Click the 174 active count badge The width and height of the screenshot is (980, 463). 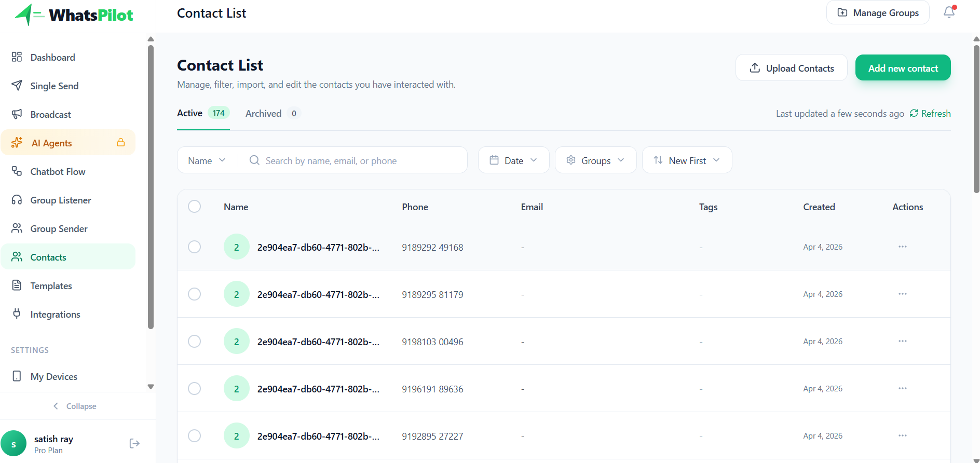[219, 113]
